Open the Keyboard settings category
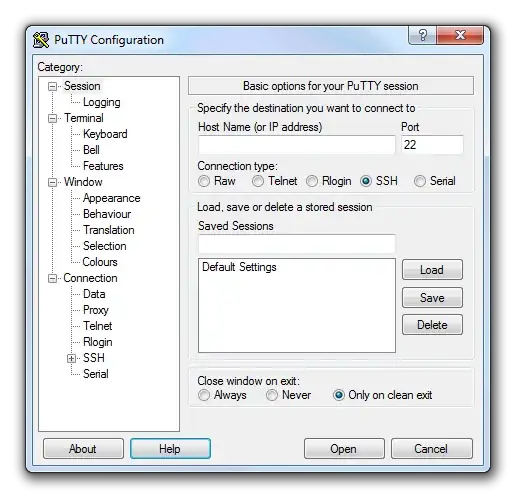 105,134
